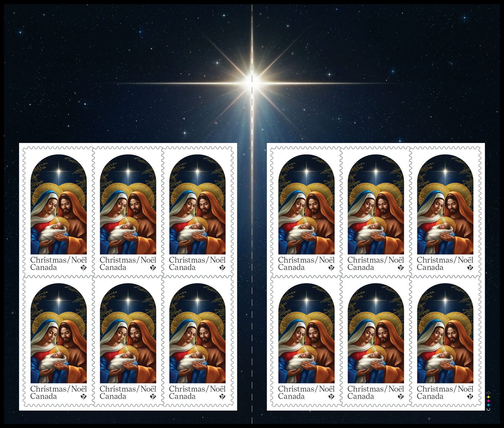Select the bottom-right stamp in the left pane
The image size is (504, 428).
pos(197,341)
